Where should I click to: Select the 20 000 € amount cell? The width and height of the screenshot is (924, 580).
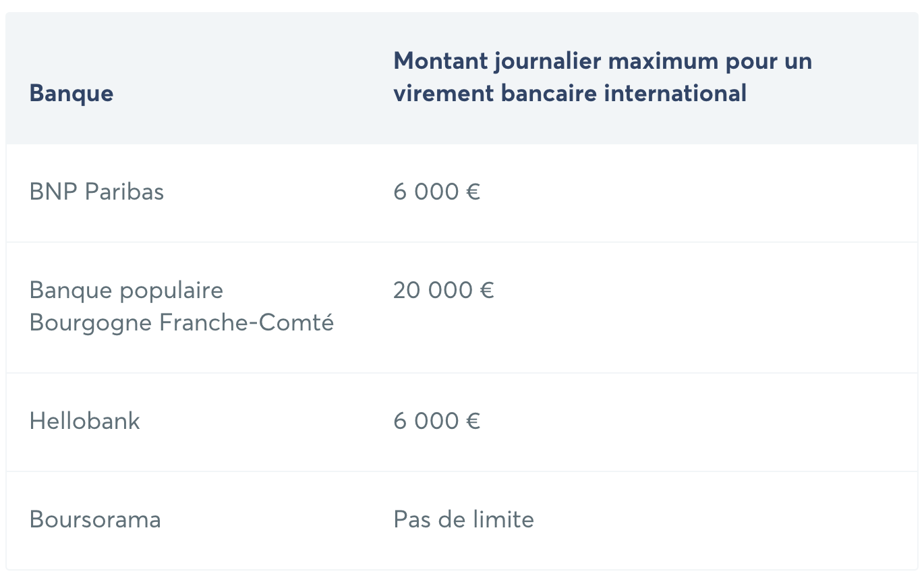click(x=444, y=291)
